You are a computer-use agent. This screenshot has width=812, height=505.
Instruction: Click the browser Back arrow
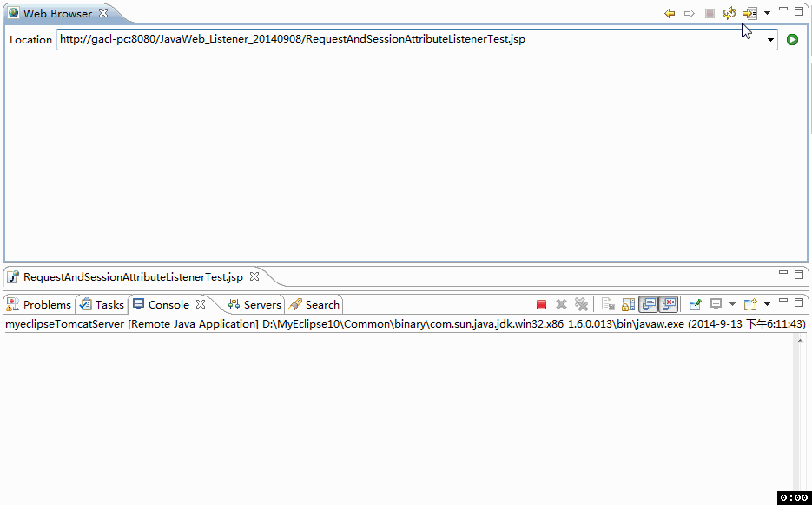pos(670,13)
